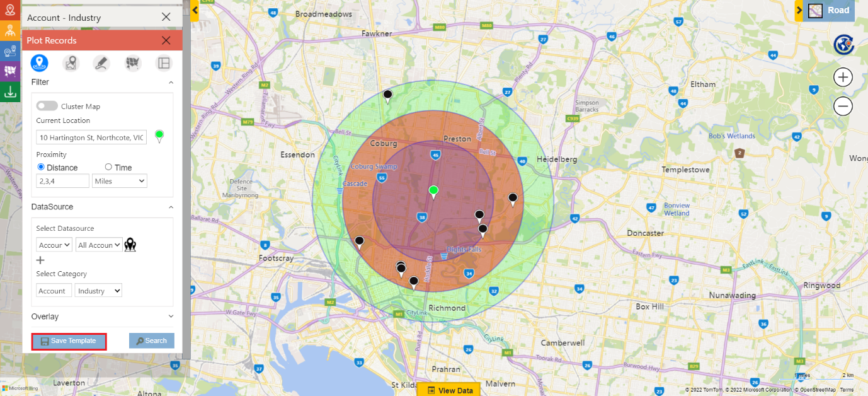The height and width of the screenshot is (396, 868).
Task: Open the Miles unit dropdown
Action: (119, 181)
